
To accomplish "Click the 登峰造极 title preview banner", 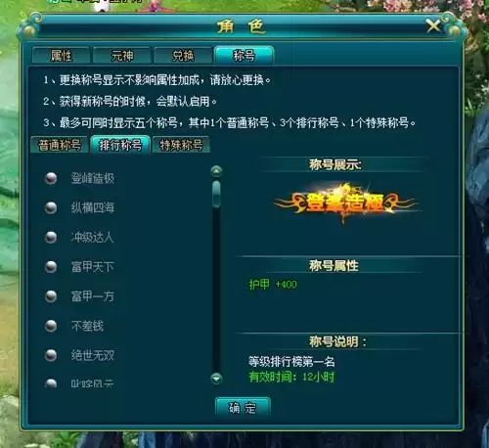I will click(x=345, y=202).
